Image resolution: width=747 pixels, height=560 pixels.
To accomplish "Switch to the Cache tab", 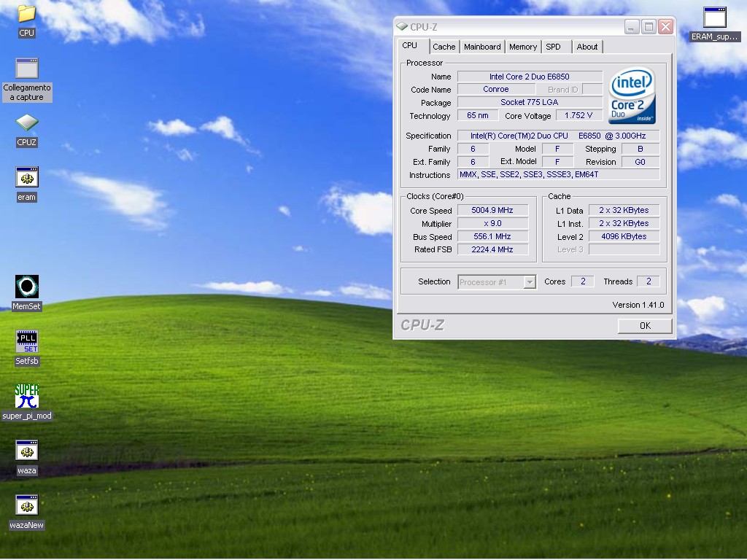I will [444, 47].
